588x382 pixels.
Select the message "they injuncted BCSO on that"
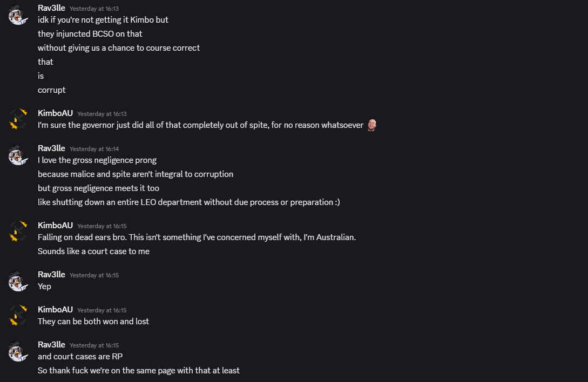pos(90,34)
